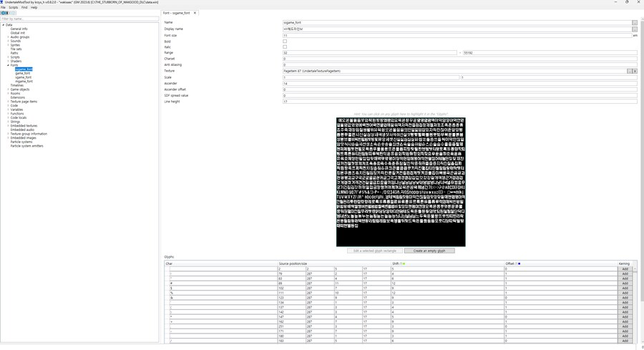The height and width of the screenshot is (350, 644).
Task: Clear the Texture reference with X button
Action: pyautogui.click(x=635, y=72)
